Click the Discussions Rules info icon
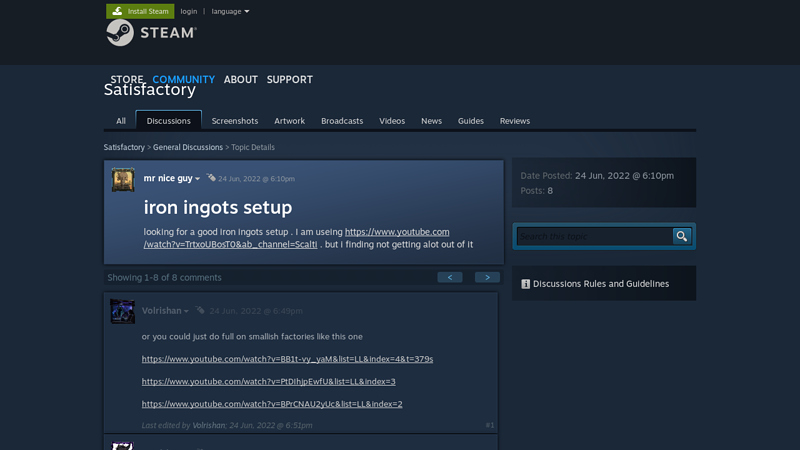Image resolution: width=800 pixels, height=450 pixels. pyautogui.click(x=526, y=284)
